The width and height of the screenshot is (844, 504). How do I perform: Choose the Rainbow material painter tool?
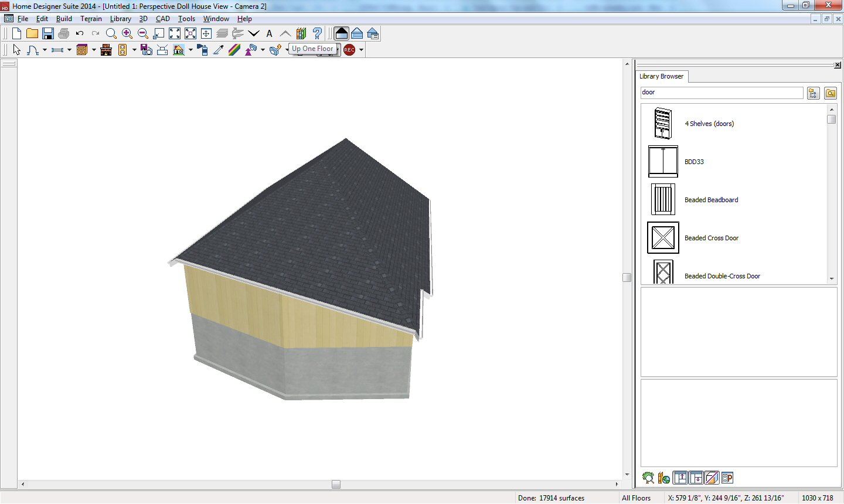(234, 50)
